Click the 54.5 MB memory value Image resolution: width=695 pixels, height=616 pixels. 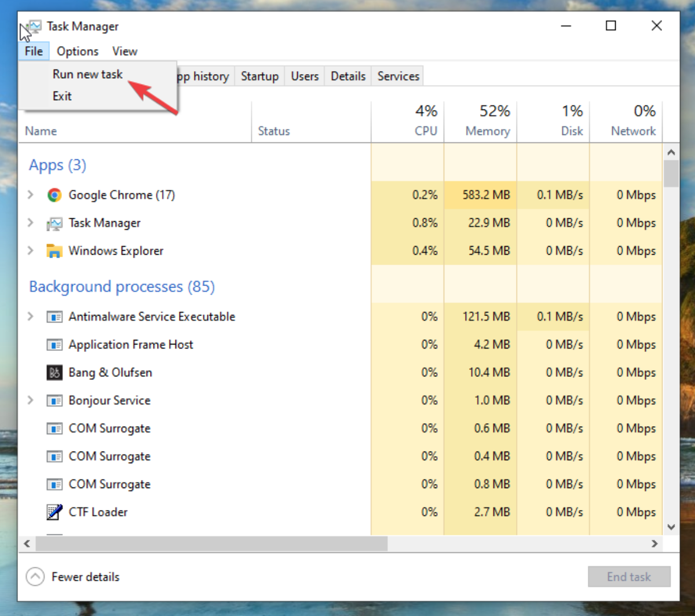489,251
